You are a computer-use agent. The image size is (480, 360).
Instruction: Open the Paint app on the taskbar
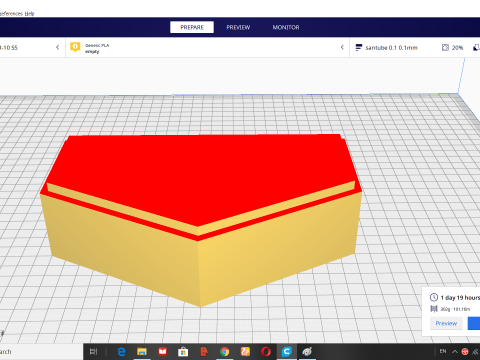click(307, 351)
